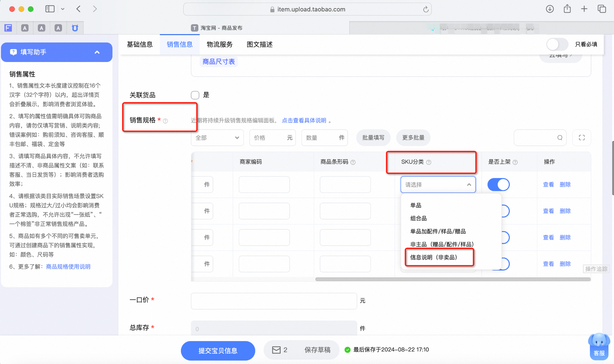Switch to 图文描述 tab

tap(259, 44)
